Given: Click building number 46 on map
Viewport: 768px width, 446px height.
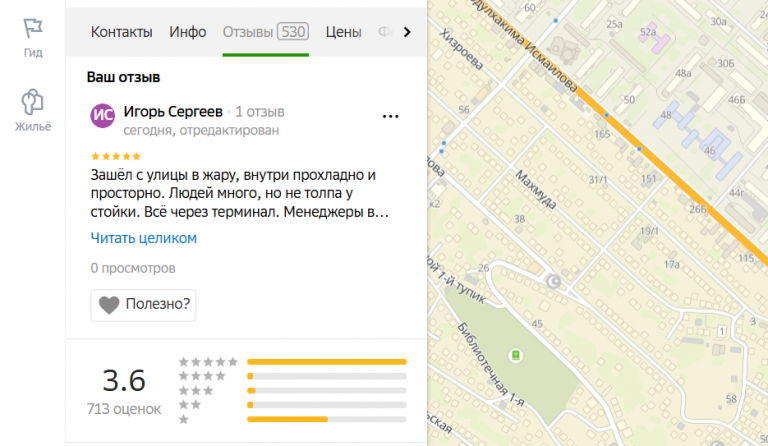Looking at the screenshot, I should pyautogui.click(x=710, y=151).
